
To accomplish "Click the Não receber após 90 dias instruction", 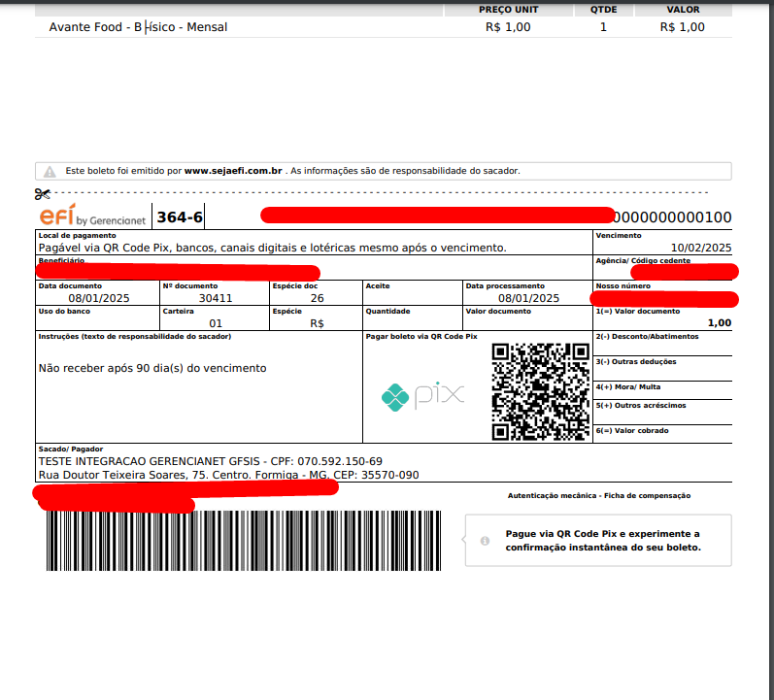I will tap(151, 368).
